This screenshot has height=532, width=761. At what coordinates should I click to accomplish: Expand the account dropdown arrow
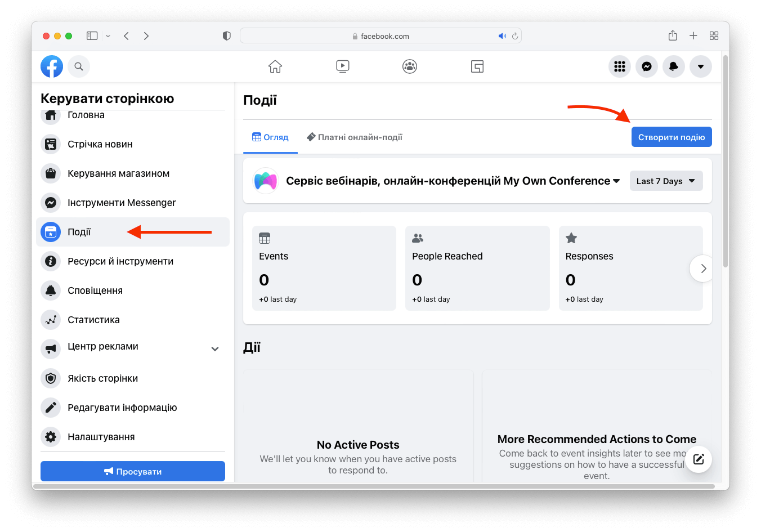click(x=701, y=66)
